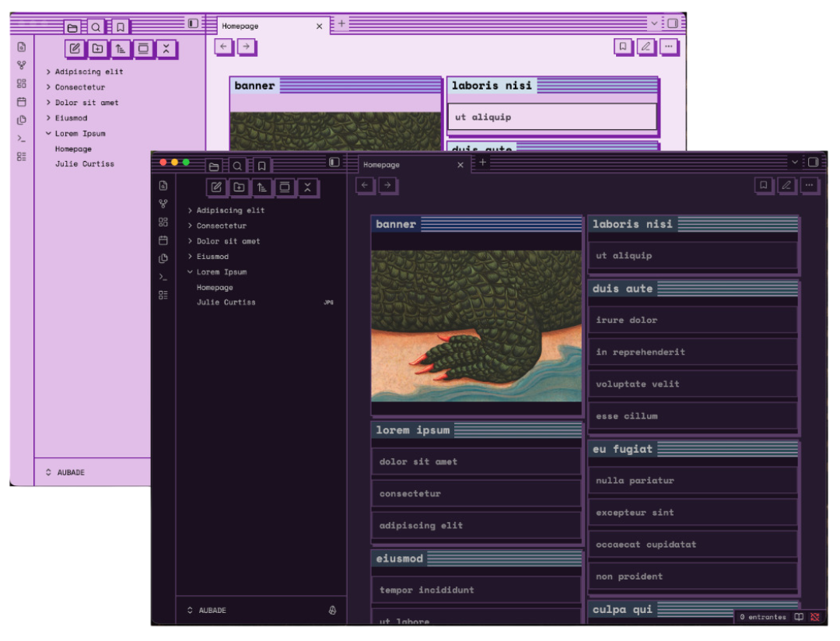
Task: Close the Homepage tab in dark window
Action: click(x=460, y=165)
